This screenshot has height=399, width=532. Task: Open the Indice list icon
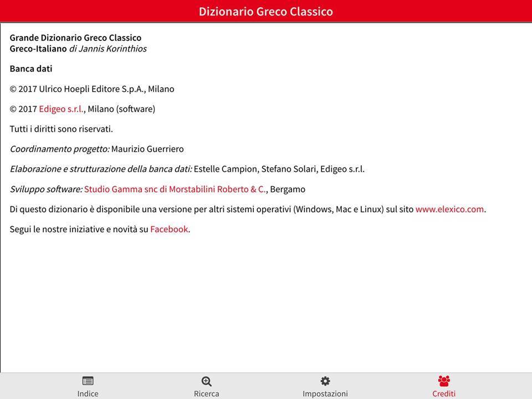88,381
